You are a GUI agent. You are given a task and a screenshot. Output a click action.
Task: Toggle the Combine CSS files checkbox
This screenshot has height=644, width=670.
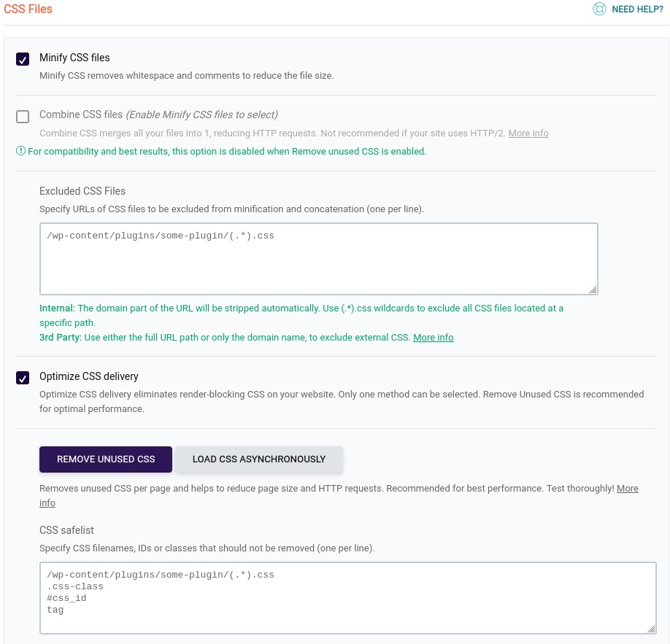(23, 116)
